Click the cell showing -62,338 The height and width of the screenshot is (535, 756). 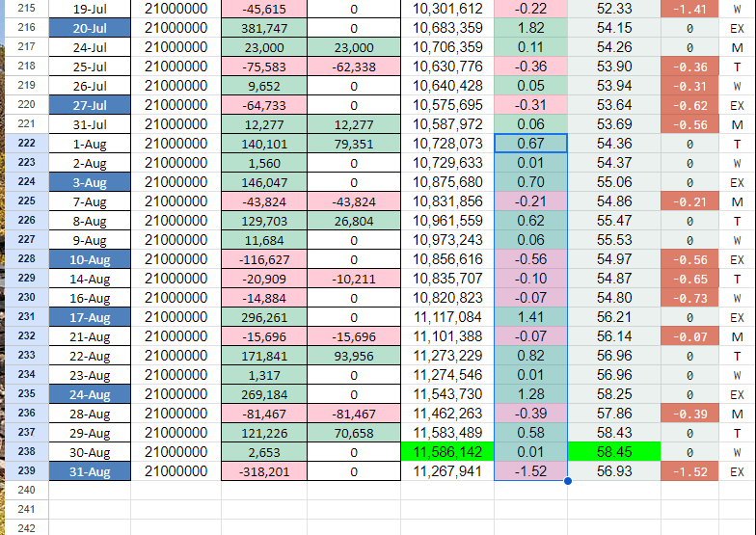pyautogui.click(x=354, y=67)
